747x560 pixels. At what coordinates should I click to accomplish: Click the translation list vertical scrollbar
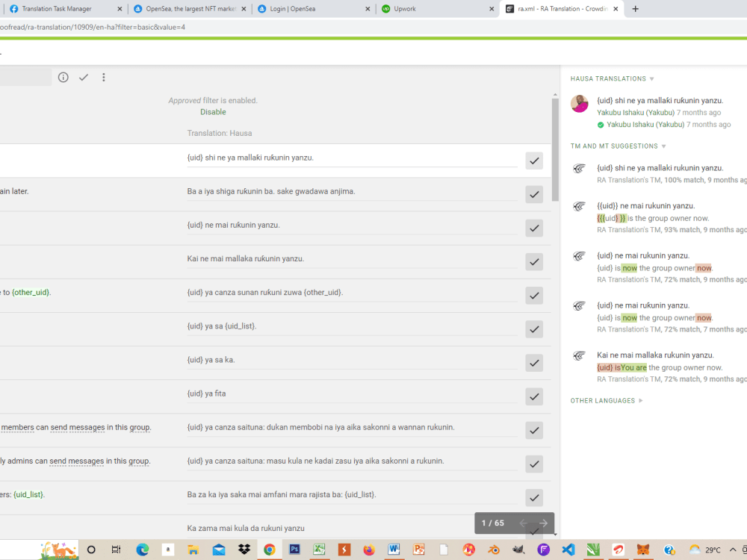click(555, 149)
